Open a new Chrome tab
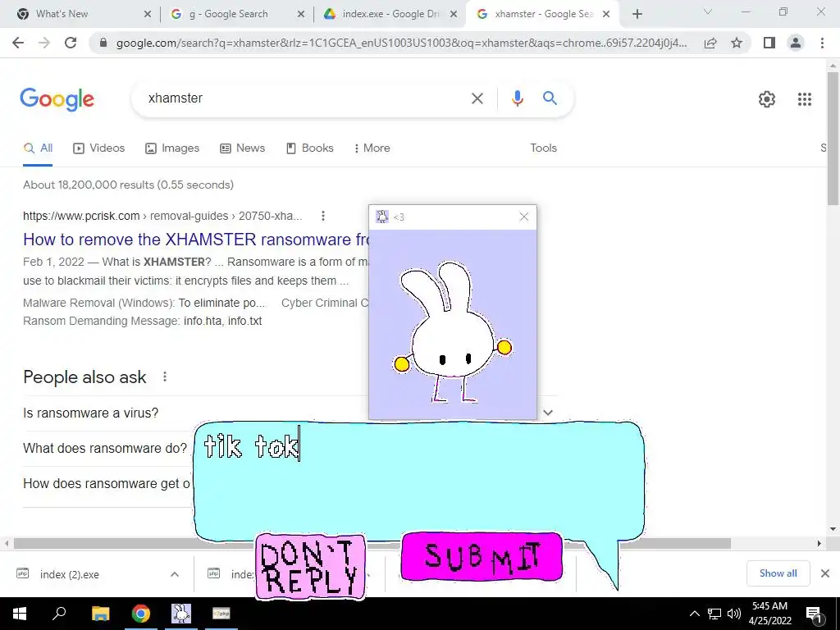Viewport: 840px width, 630px height. 637,14
